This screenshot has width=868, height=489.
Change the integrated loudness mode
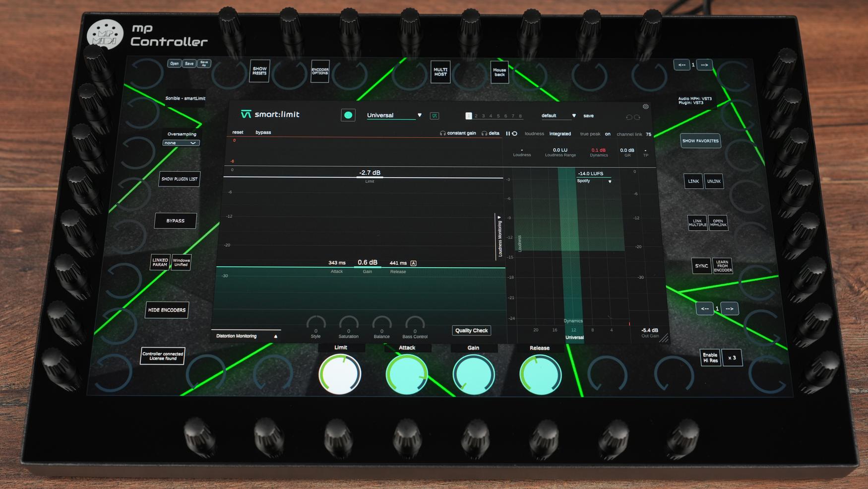(560, 134)
